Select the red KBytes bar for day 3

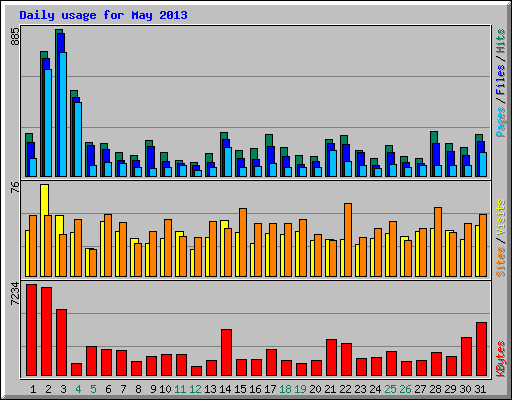point(62,343)
